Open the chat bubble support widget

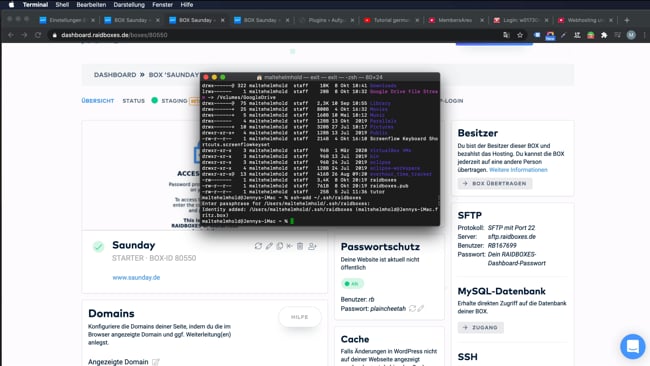point(633,346)
